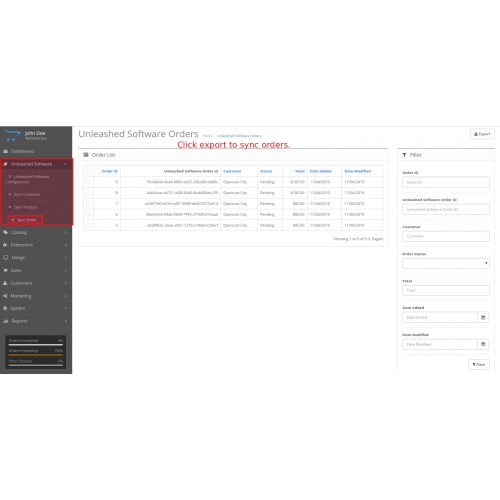Open the Sync Order menu item

pyautogui.click(x=25, y=220)
